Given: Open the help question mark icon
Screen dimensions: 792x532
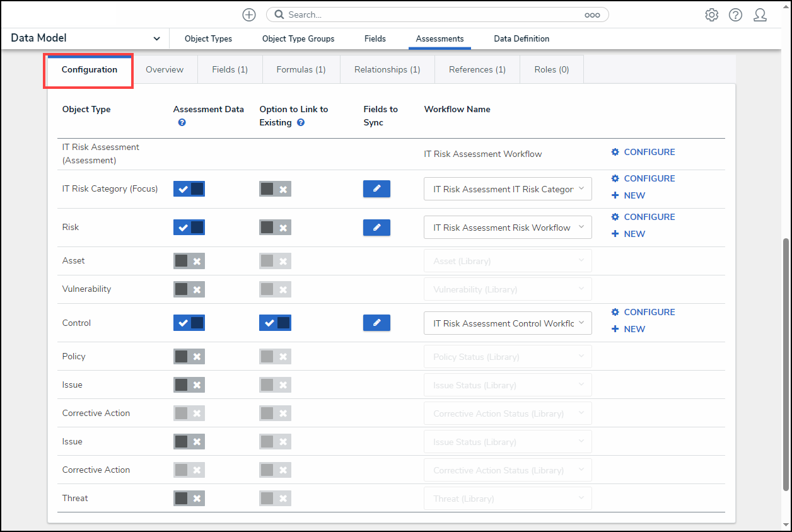Looking at the screenshot, I should click(736, 14).
